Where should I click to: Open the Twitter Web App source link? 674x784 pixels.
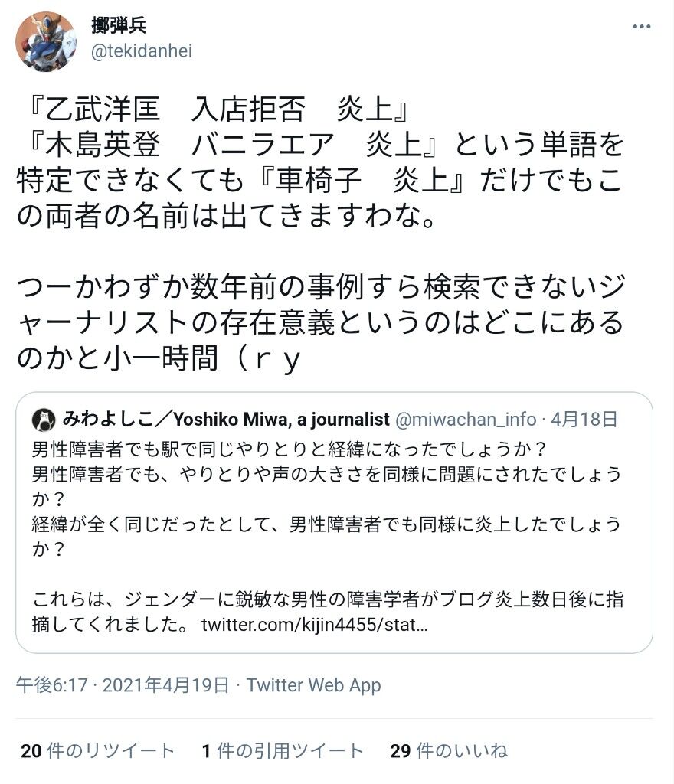(314, 685)
